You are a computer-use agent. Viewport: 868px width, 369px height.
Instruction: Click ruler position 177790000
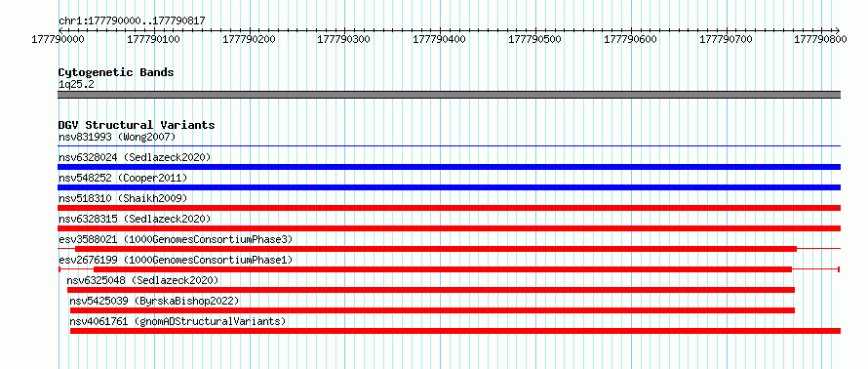pos(59,39)
